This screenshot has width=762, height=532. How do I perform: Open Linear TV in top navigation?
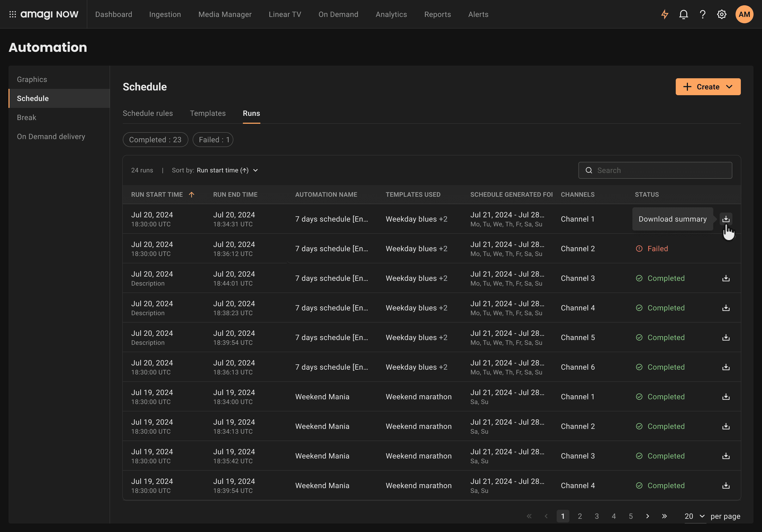click(x=285, y=14)
